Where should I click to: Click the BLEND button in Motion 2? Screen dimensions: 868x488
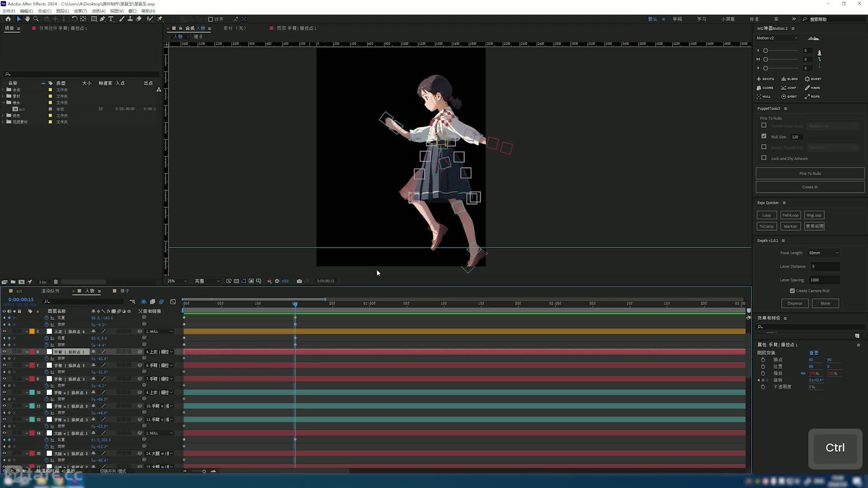coord(789,79)
